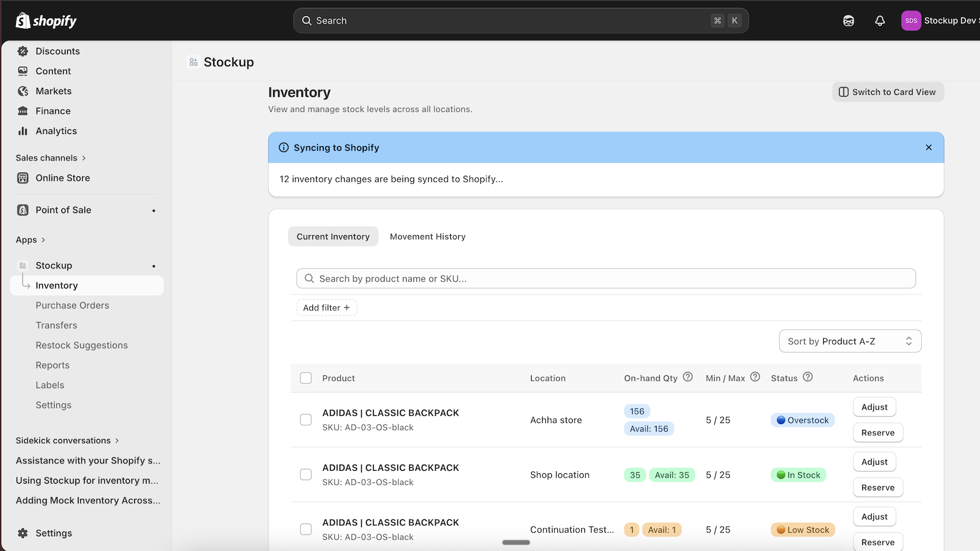980x551 pixels.
Task: Click the Stockup app icon in sidebar
Action: click(23, 266)
